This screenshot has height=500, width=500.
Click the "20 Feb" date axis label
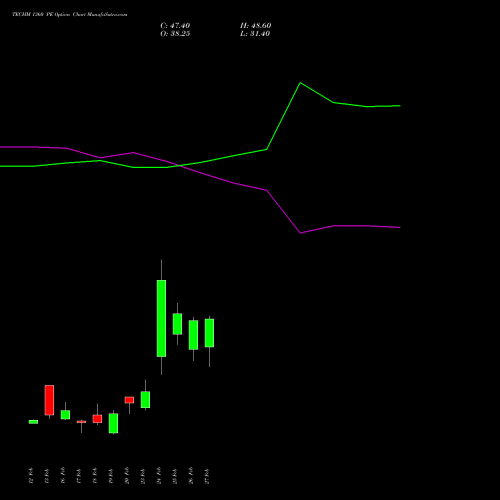click(127, 476)
